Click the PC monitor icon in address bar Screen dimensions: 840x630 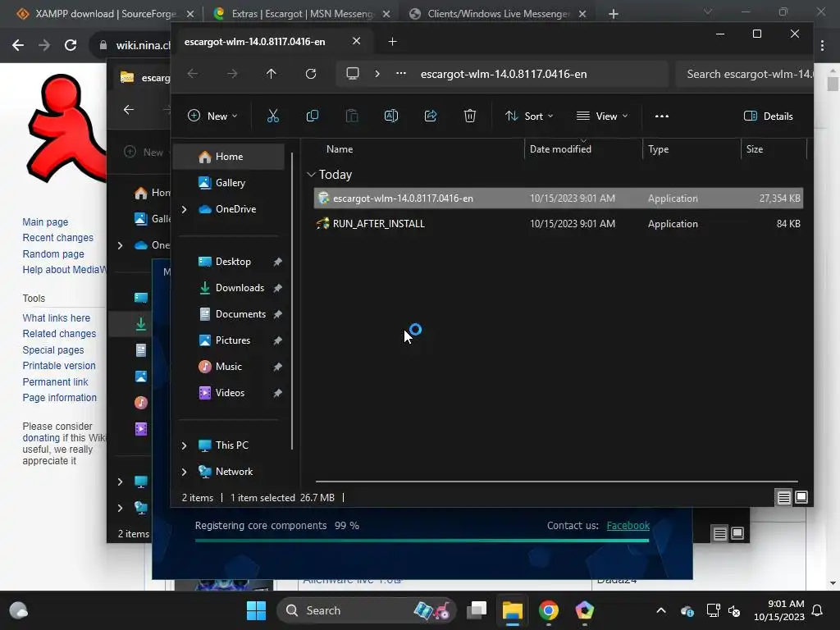(353, 73)
